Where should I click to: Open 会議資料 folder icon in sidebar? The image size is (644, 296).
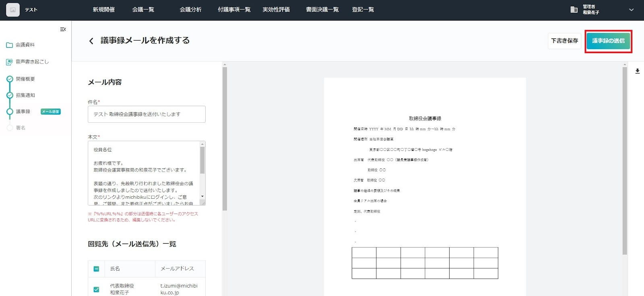(9, 45)
